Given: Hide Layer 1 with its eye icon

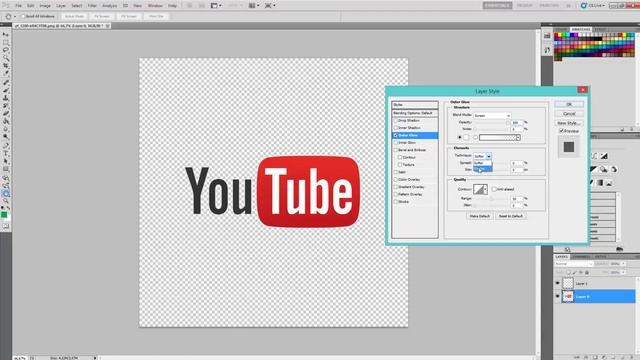Looking at the screenshot, I should pos(558,283).
